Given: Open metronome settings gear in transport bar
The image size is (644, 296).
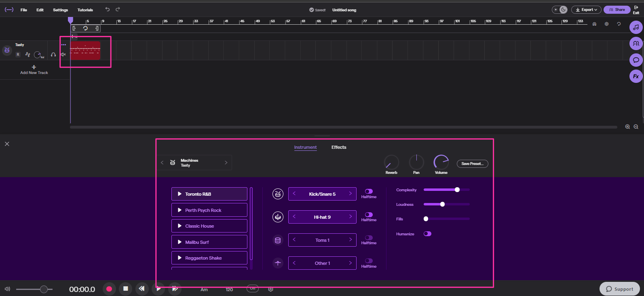Looking at the screenshot, I should pyautogui.click(x=271, y=290).
